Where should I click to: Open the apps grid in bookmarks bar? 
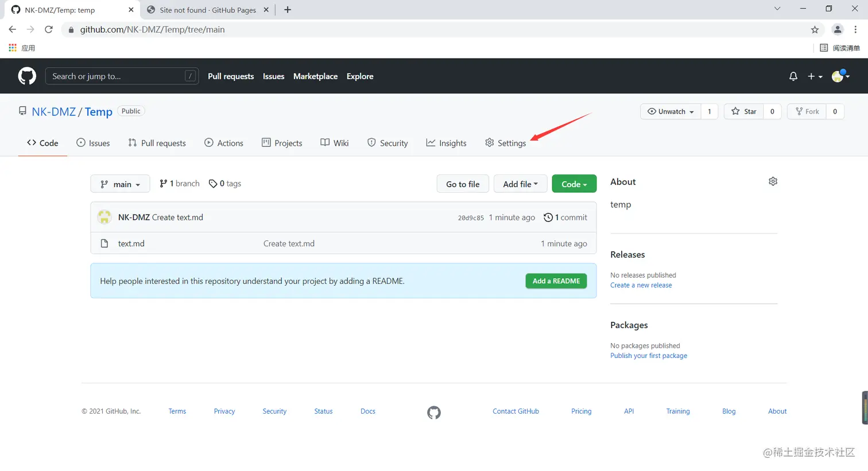13,48
